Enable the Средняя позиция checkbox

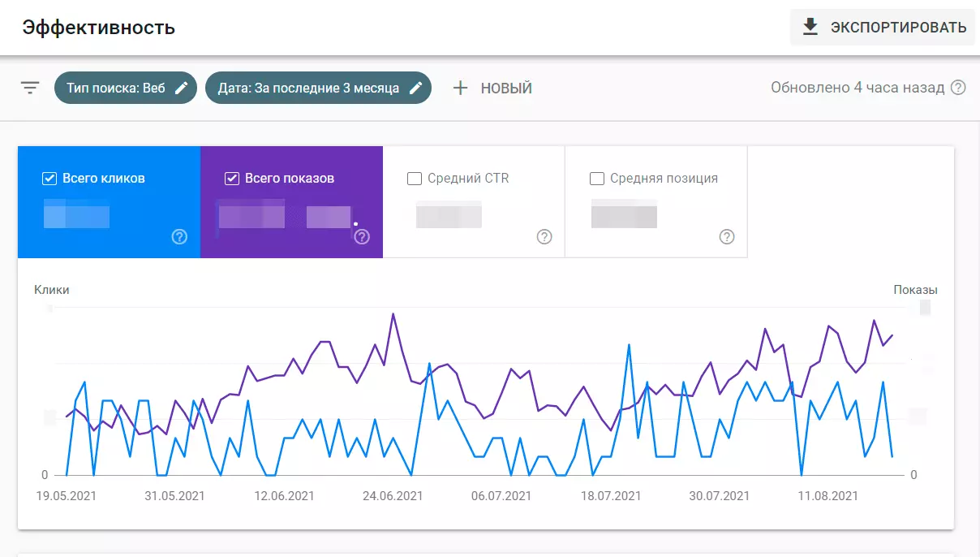coord(597,179)
